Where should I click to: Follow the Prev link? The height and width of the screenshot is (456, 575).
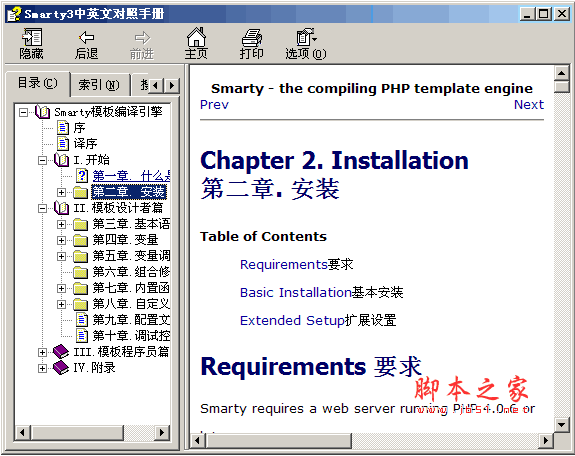214,105
